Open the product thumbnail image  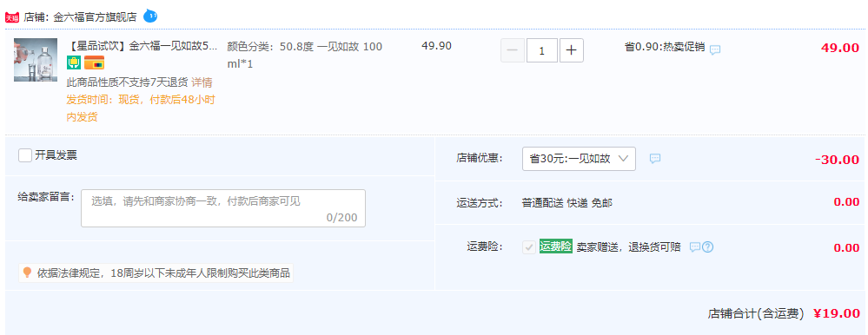click(36, 60)
